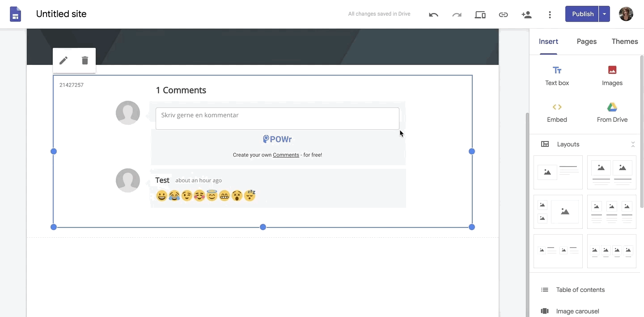Screen dimensions: 644x317
Task: Click the comment box user avatar
Action: (128, 113)
